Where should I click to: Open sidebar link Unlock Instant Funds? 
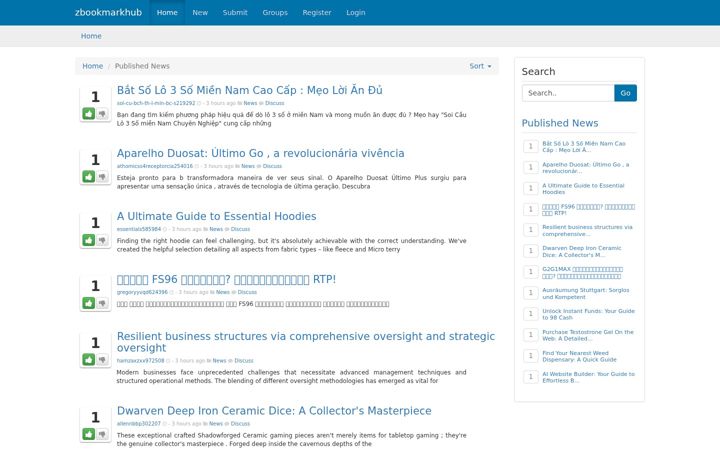(588, 314)
